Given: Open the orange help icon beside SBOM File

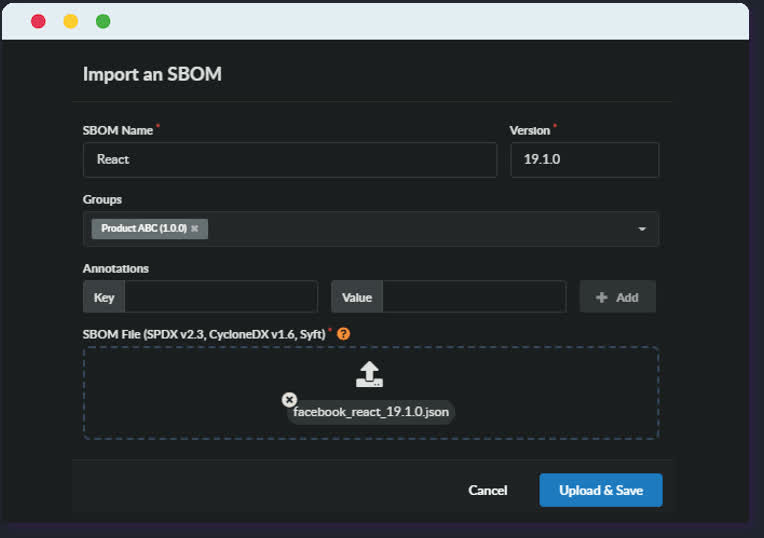Looking at the screenshot, I should coord(344,333).
